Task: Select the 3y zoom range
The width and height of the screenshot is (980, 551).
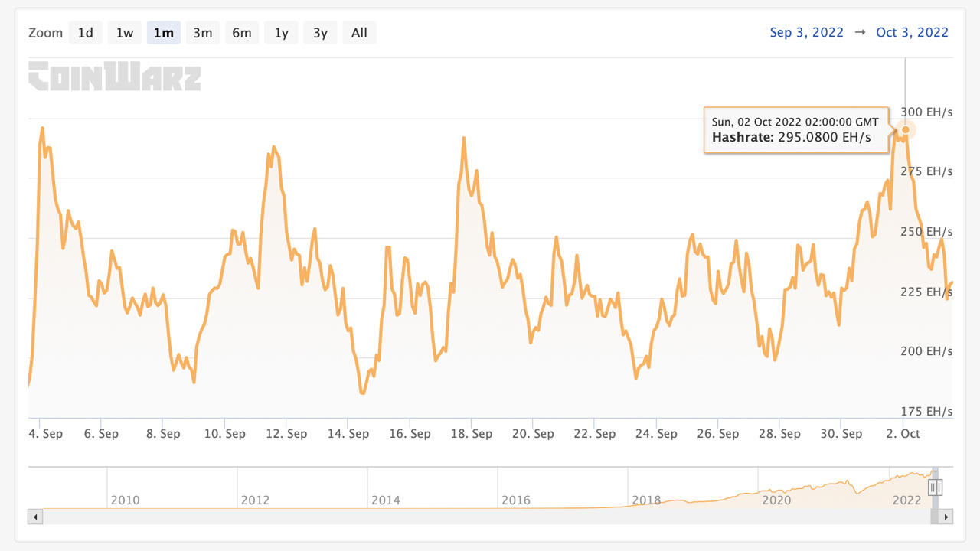Action: click(x=321, y=33)
